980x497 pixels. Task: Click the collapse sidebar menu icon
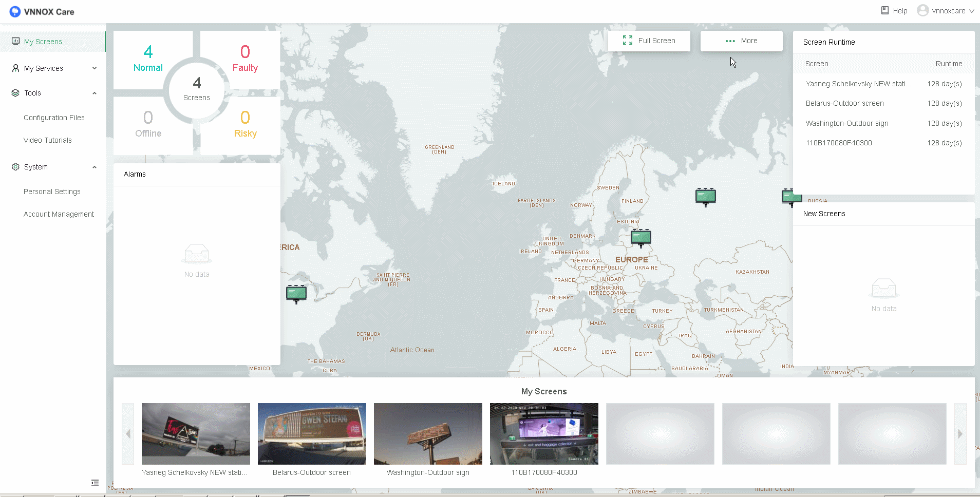point(95,483)
